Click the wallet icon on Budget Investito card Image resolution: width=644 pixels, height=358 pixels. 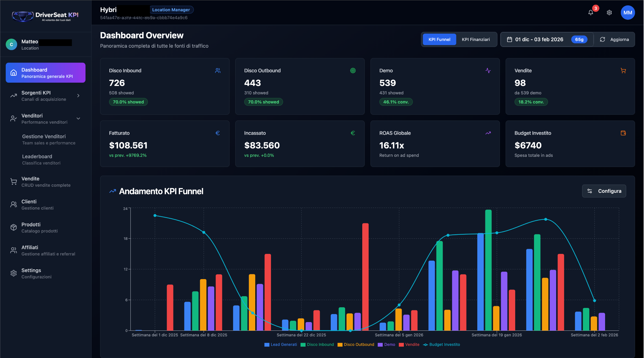624,133
